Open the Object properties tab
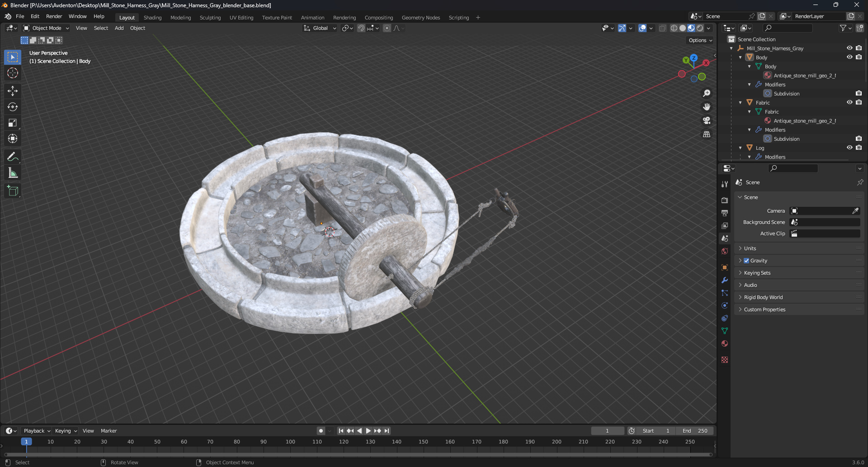 [725, 267]
